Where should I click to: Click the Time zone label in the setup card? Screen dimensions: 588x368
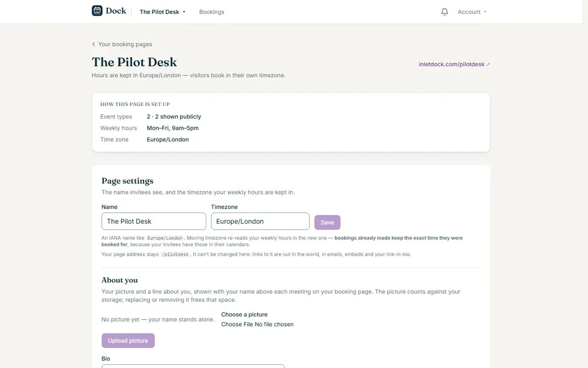coord(114,139)
